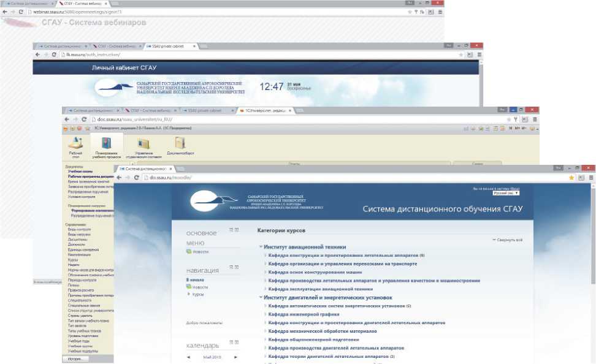This screenshot has height=364, width=596.
Task: Expand Кафедра эксплуатации авиационной техники
Action: pyautogui.click(x=266, y=289)
